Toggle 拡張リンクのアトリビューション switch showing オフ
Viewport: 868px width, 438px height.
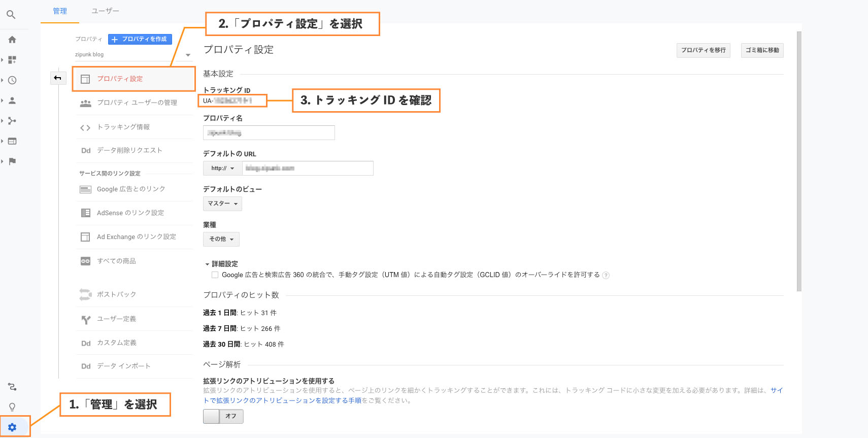pos(223,416)
